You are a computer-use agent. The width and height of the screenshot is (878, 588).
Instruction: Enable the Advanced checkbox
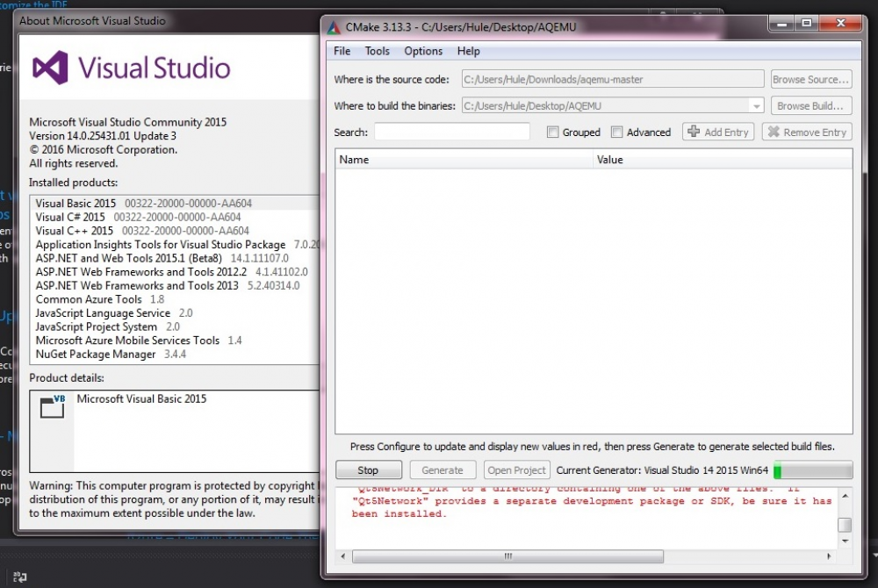[616, 132]
